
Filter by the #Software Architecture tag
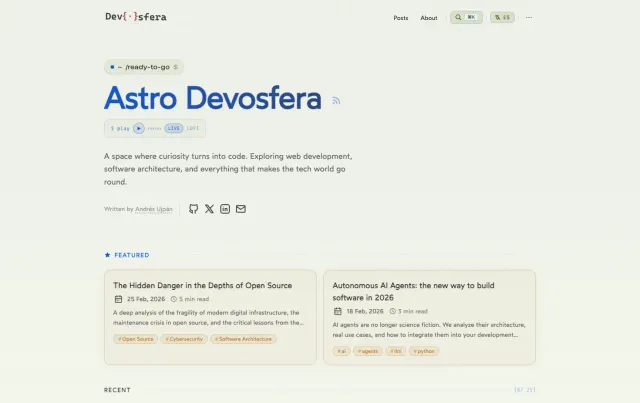[243, 339]
